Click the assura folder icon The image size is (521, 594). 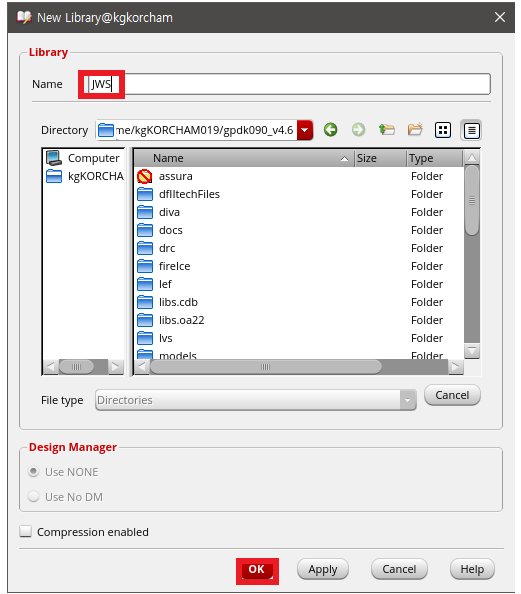(144, 177)
